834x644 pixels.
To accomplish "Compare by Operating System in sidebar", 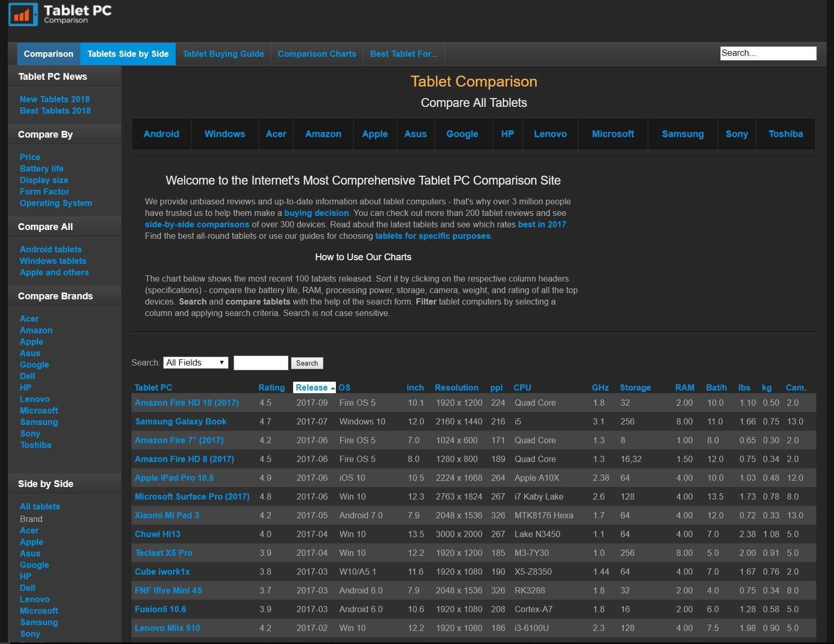I will (56, 203).
